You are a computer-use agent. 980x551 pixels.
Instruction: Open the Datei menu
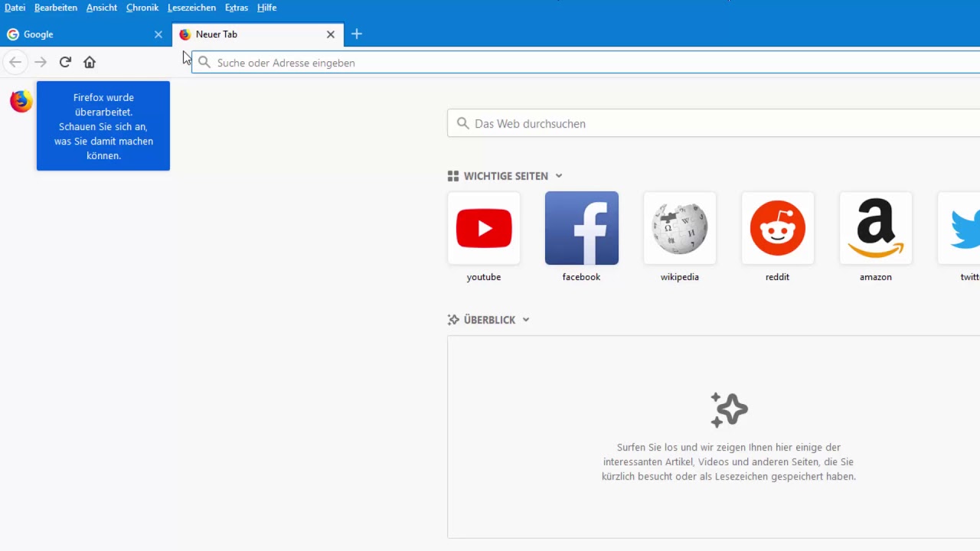(15, 8)
